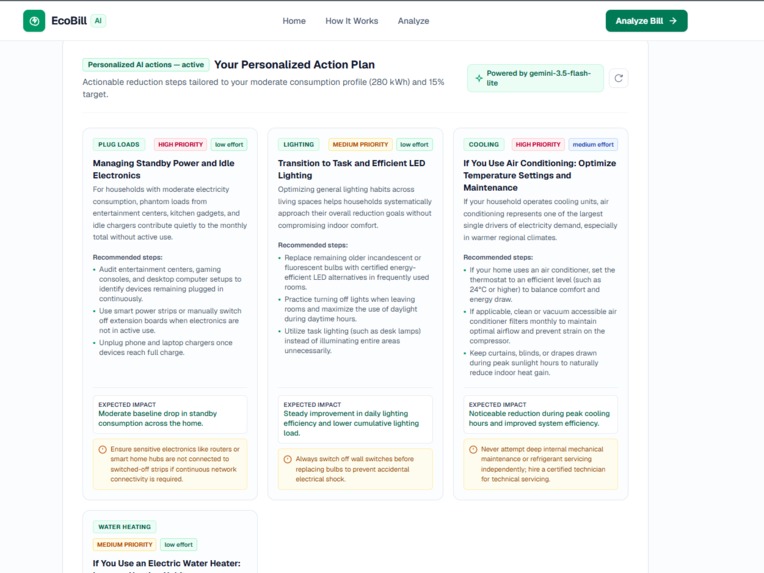This screenshot has height=573, width=764.
Task: Click the AI badge next to EcoBill
Action: pos(98,21)
